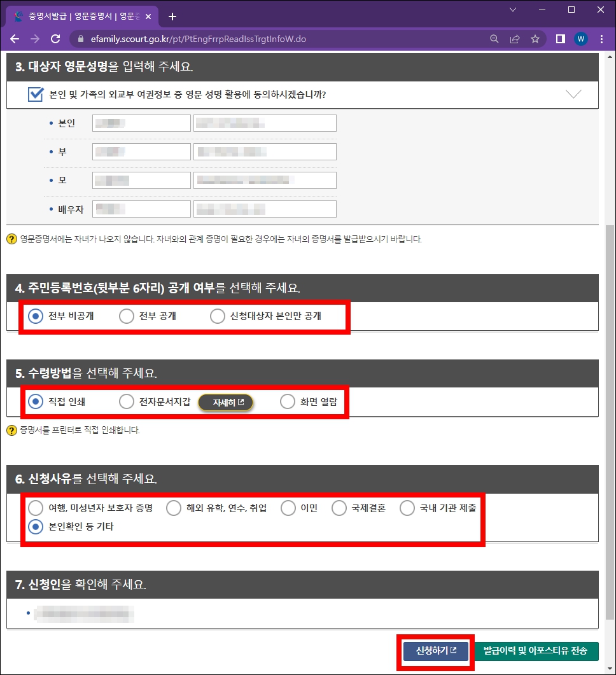Screen dimensions: 616x675
Task: Click the reload page icon
Action: click(x=55, y=38)
